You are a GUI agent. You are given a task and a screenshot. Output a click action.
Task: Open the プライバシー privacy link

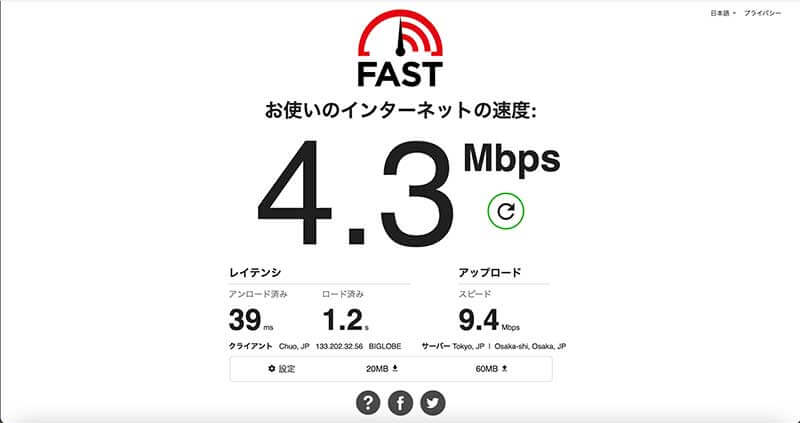click(x=762, y=13)
